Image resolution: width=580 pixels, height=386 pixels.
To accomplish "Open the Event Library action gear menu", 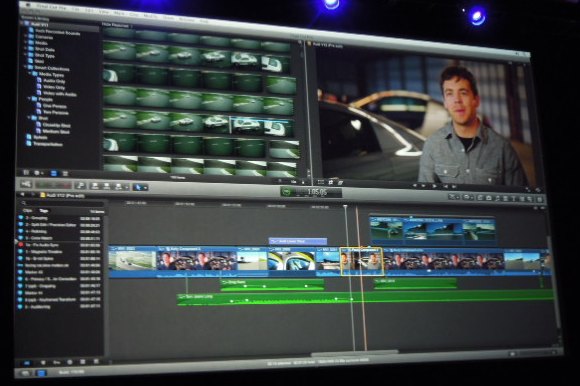I will (x=38, y=173).
